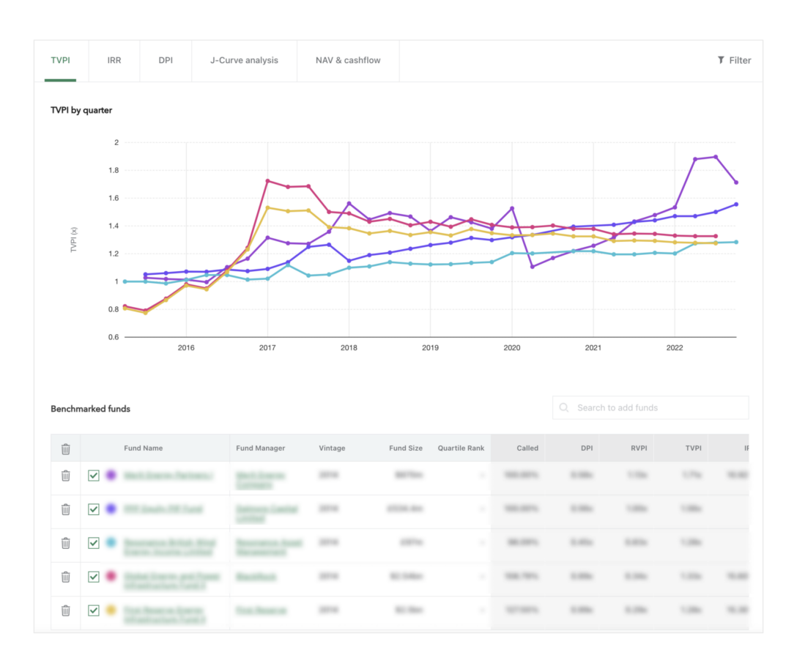Click the delete icon on the third fund row
This screenshot has height=672, width=797.
click(66, 543)
